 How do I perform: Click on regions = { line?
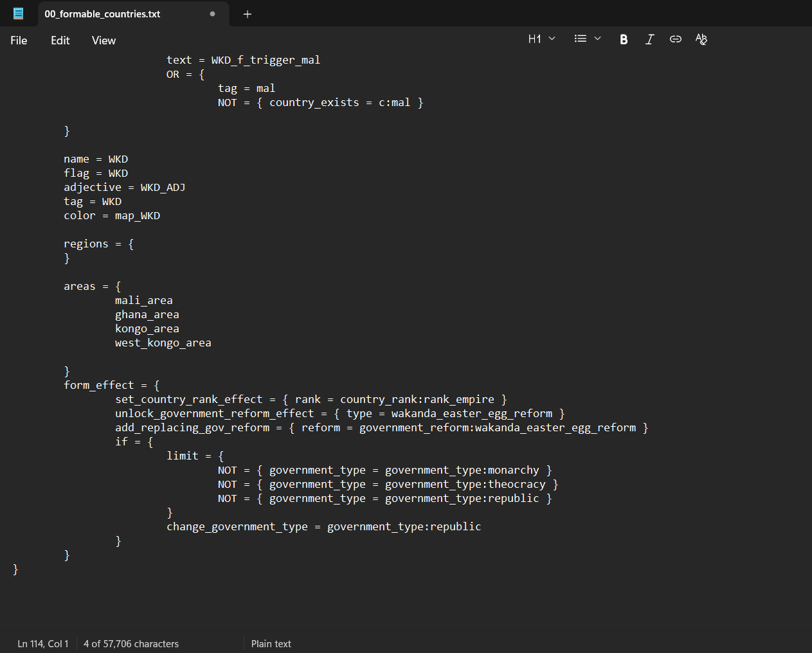click(x=99, y=244)
